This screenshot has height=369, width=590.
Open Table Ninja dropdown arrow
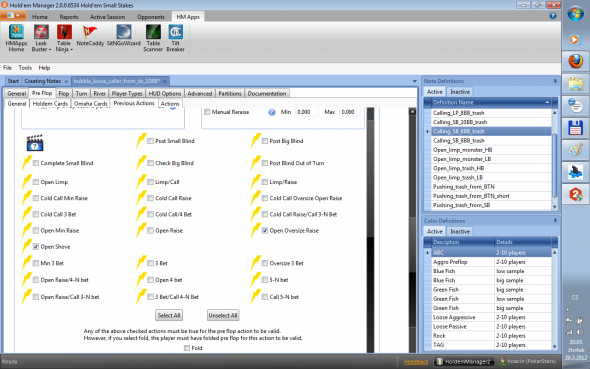[71, 50]
